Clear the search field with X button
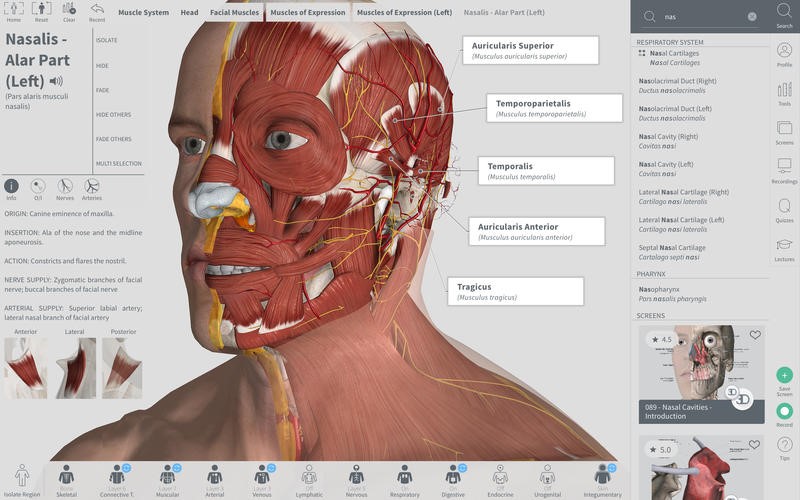Image resolution: width=800 pixels, height=500 pixels. (752, 17)
